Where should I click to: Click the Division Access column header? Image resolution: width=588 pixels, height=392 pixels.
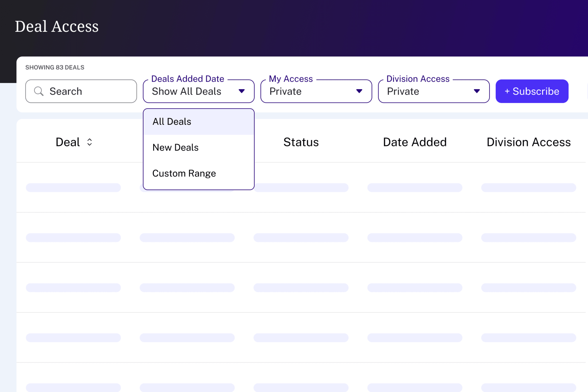click(528, 142)
